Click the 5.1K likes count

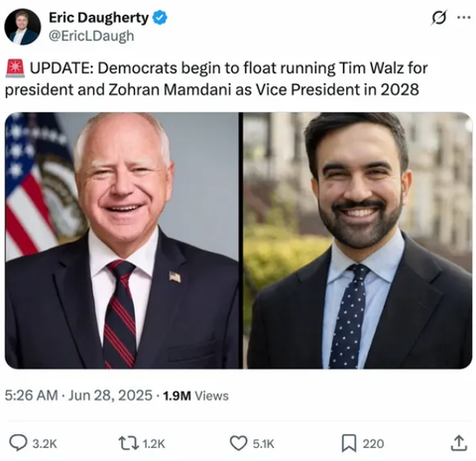click(264, 444)
